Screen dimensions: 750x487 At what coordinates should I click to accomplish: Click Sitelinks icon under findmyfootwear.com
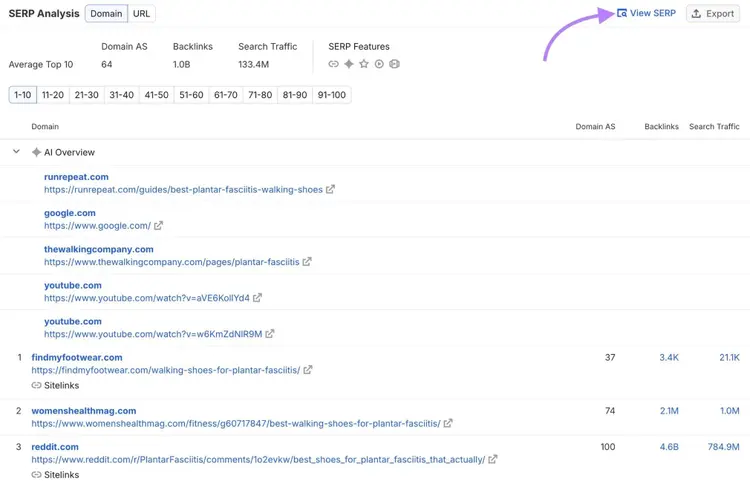(36, 386)
